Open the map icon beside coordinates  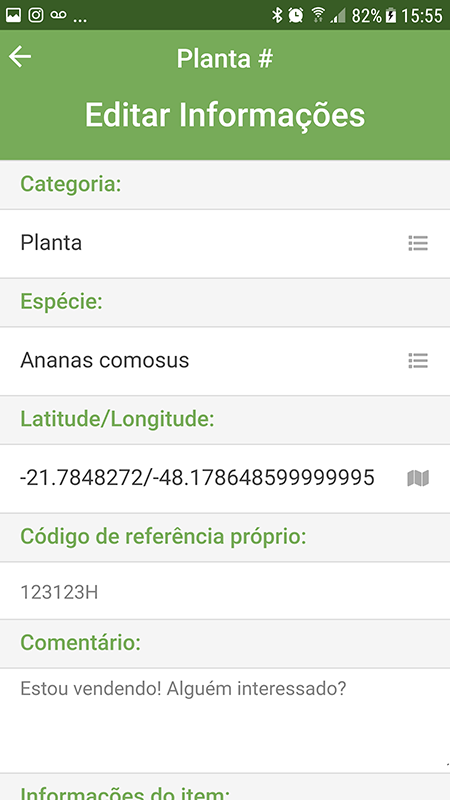click(418, 478)
